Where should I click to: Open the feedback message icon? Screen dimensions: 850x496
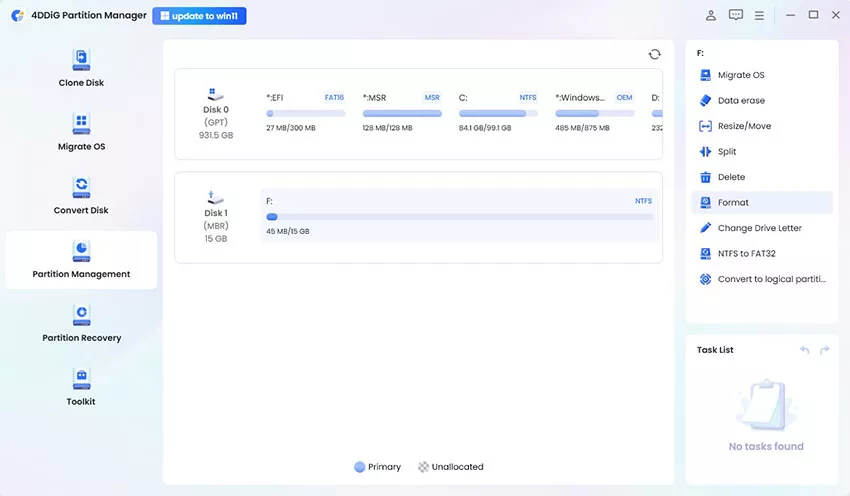[x=736, y=16]
